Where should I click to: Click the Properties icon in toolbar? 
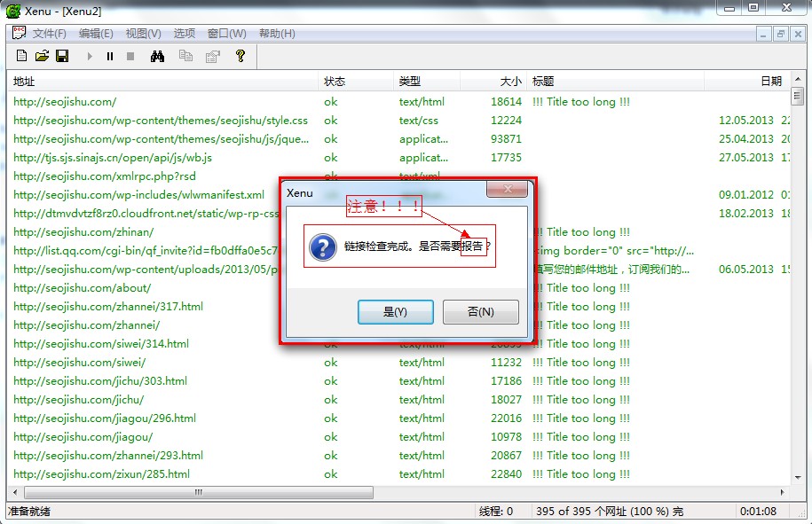[x=212, y=56]
